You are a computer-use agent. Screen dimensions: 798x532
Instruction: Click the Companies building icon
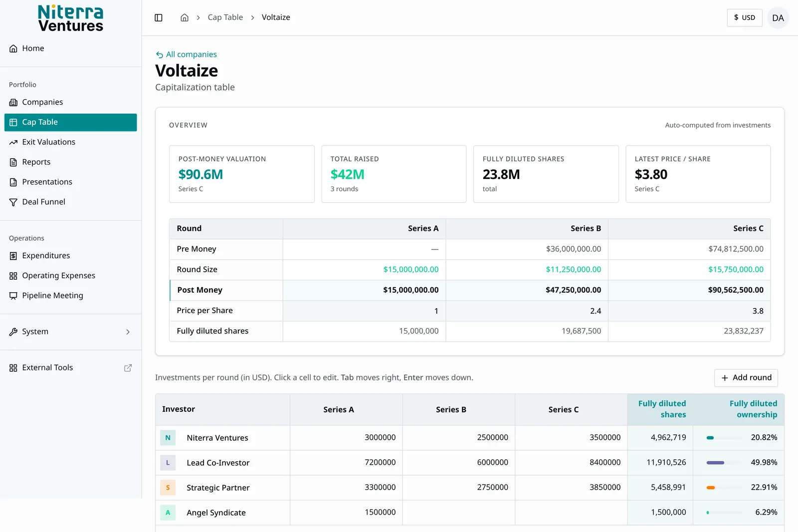click(13, 102)
